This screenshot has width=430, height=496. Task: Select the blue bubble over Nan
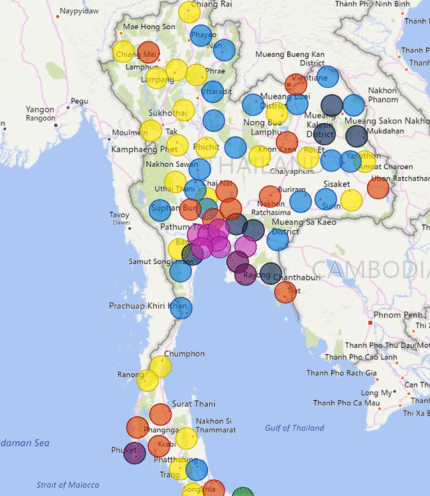point(224,50)
